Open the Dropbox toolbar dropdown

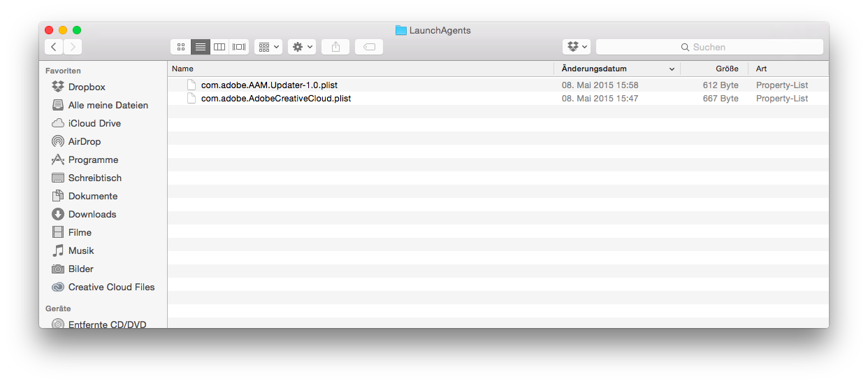click(x=577, y=47)
